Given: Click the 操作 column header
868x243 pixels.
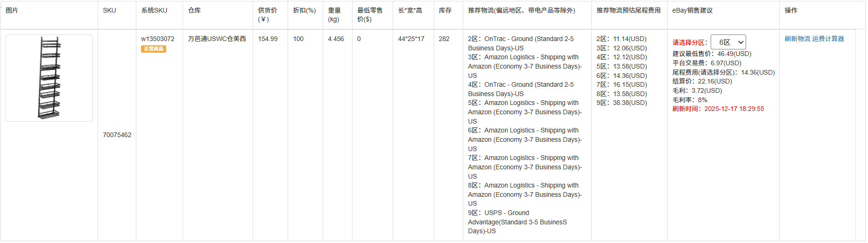Looking at the screenshot, I should [791, 10].
